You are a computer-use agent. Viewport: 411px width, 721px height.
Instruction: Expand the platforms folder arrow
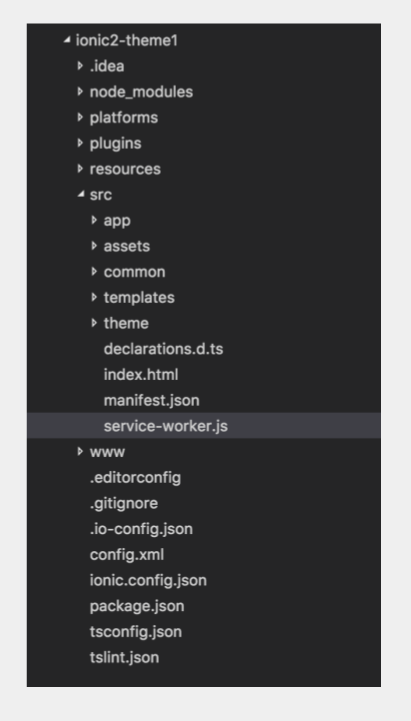(x=80, y=118)
